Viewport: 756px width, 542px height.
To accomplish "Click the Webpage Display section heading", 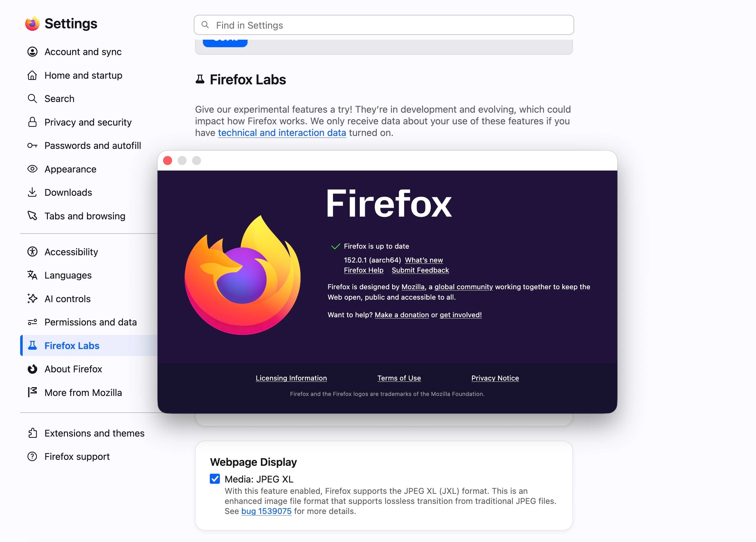I will pyautogui.click(x=253, y=462).
